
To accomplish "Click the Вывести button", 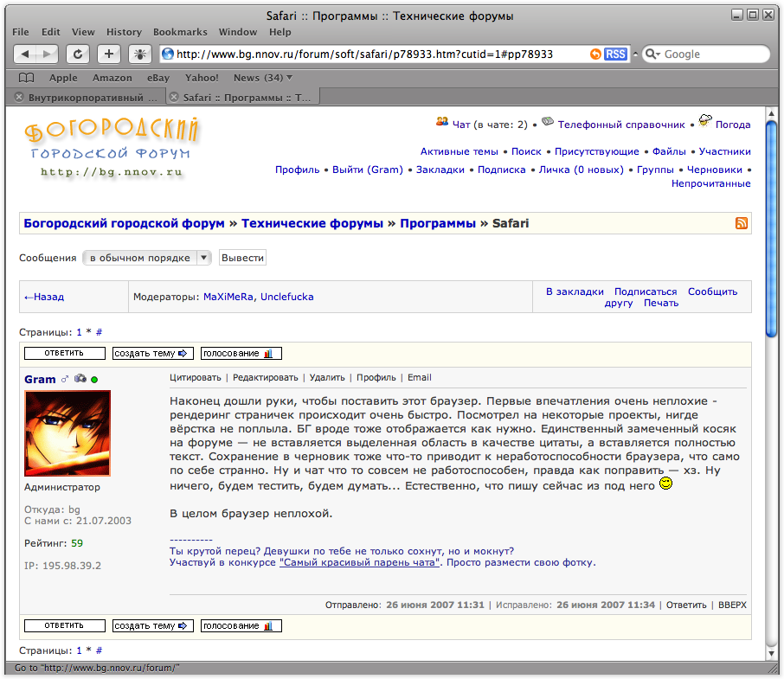I will 242,258.
